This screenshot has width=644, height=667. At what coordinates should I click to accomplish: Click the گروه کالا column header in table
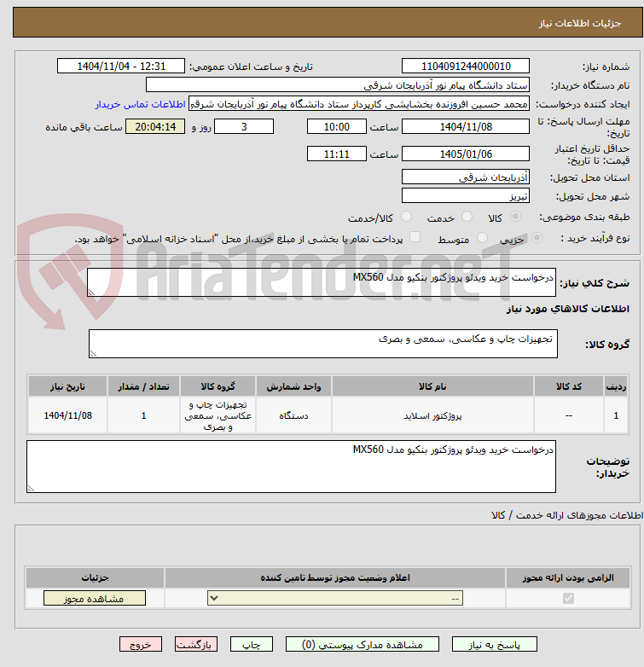pyautogui.click(x=218, y=386)
